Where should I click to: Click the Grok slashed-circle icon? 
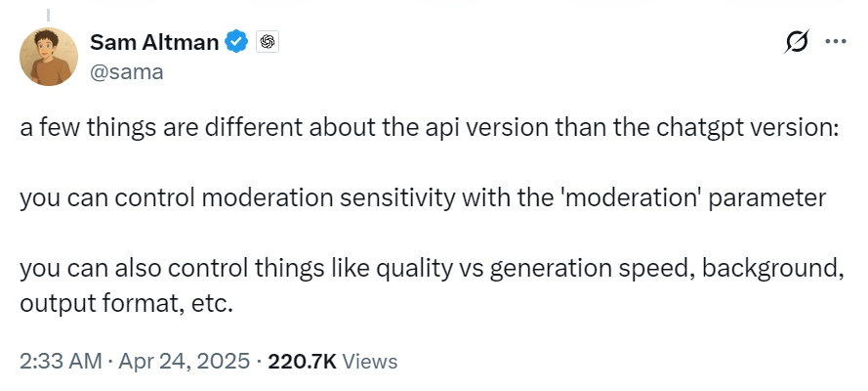pos(797,42)
